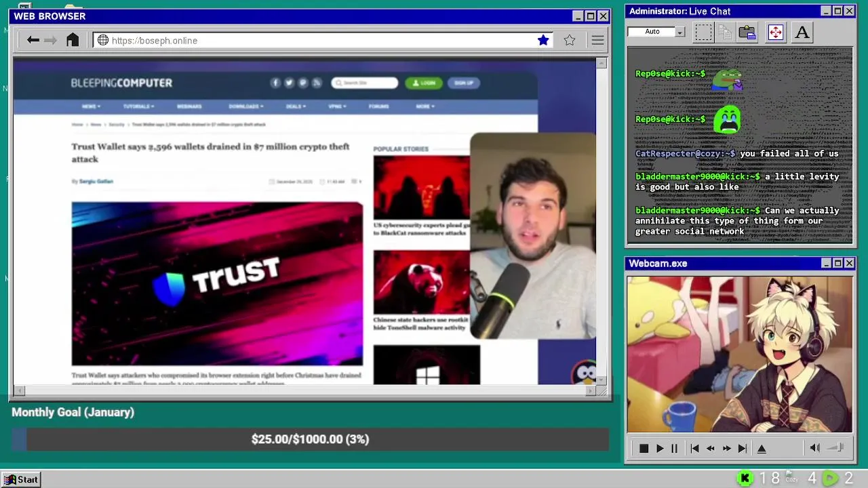The width and height of the screenshot is (868, 488).
Task: Click the Kick logo icon in the taskbar
Action: 745,479
